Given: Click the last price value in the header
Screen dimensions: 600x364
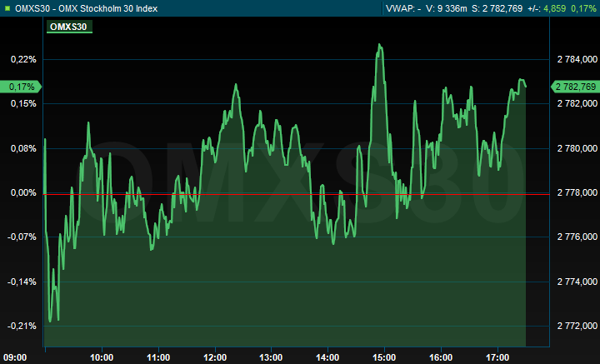Looking at the screenshot, I should point(496,8).
